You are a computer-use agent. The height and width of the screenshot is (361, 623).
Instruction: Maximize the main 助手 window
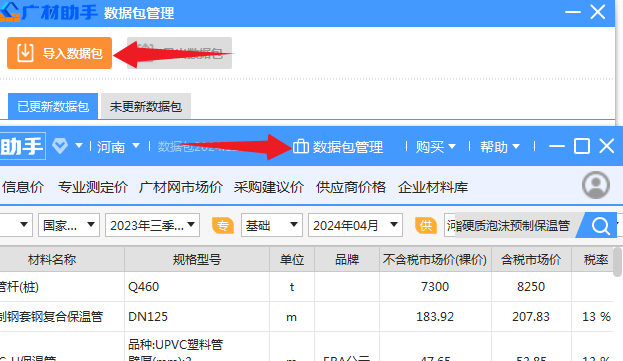click(x=582, y=146)
